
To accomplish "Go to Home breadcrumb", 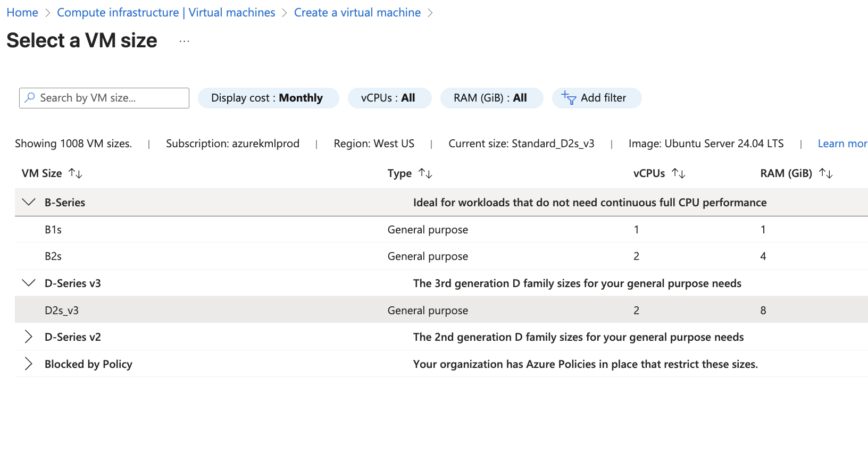I will click(x=22, y=13).
